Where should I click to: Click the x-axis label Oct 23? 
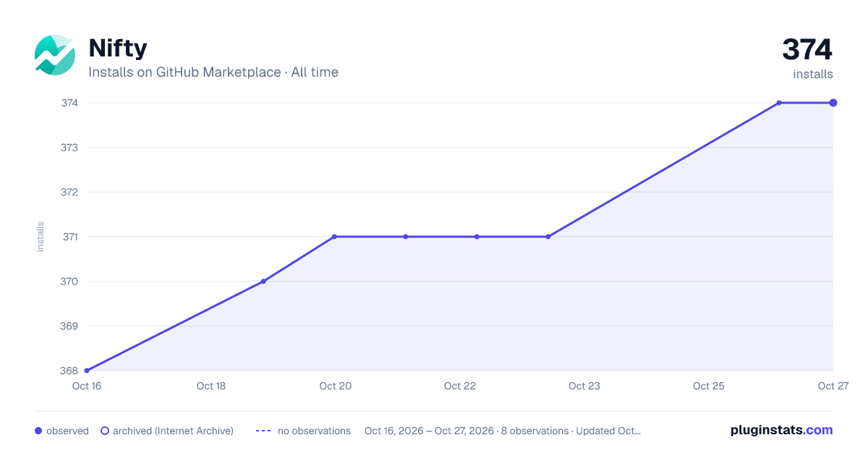point(584,386)
